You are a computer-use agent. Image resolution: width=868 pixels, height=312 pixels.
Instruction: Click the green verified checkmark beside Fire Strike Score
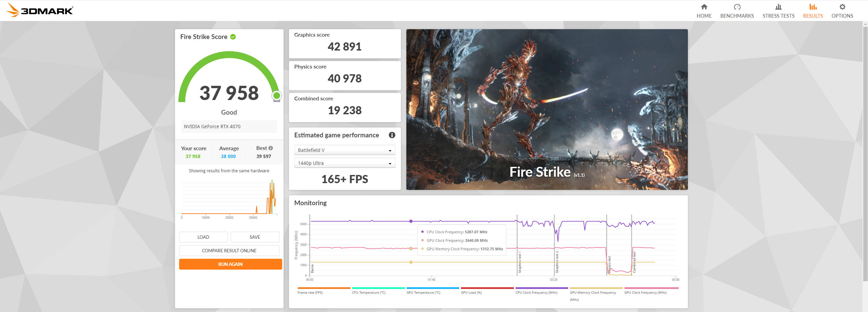(x=232, y=37)
